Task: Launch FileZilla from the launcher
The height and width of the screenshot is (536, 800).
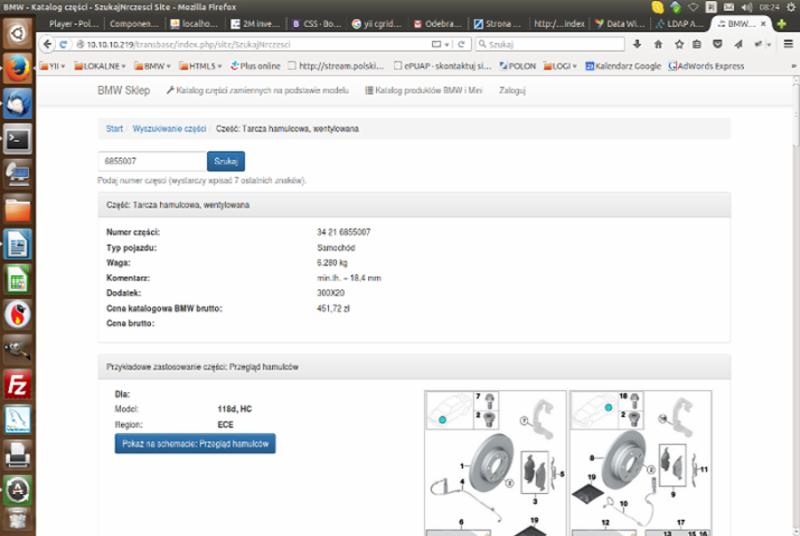Action: pos(18,384)
